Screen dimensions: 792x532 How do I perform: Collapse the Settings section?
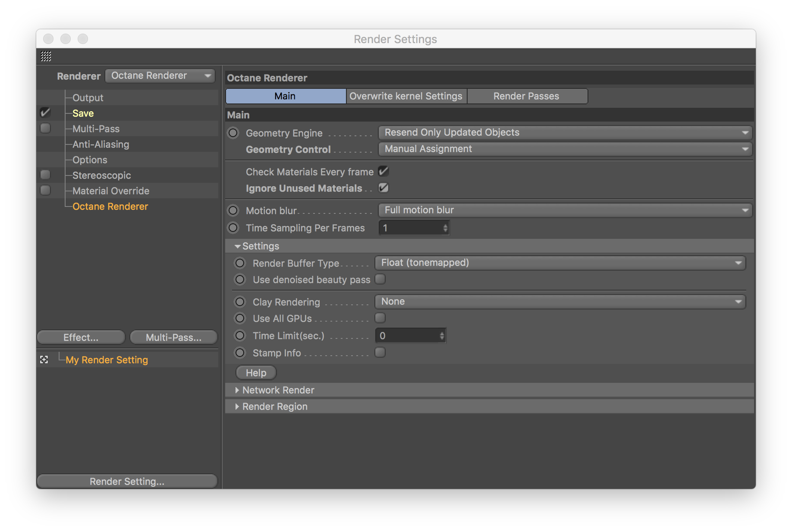click(237, 246)
